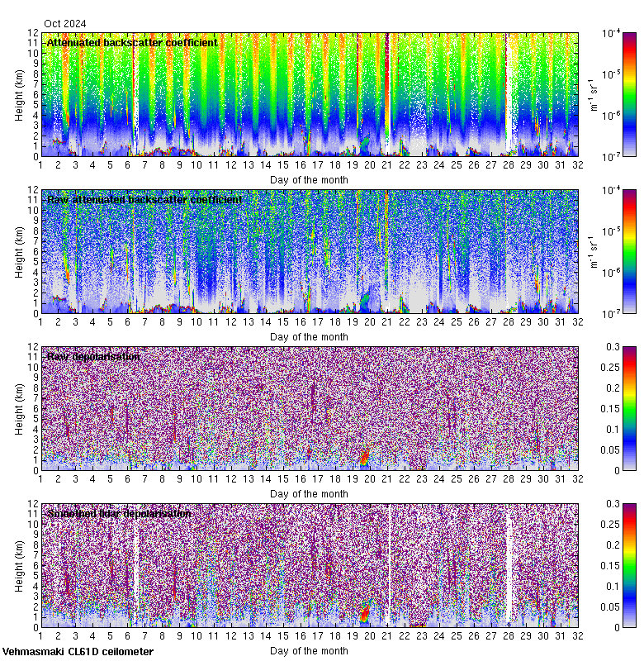
Task: Click the 'Oct 2024' date label
Action: (x=65, y=24)
